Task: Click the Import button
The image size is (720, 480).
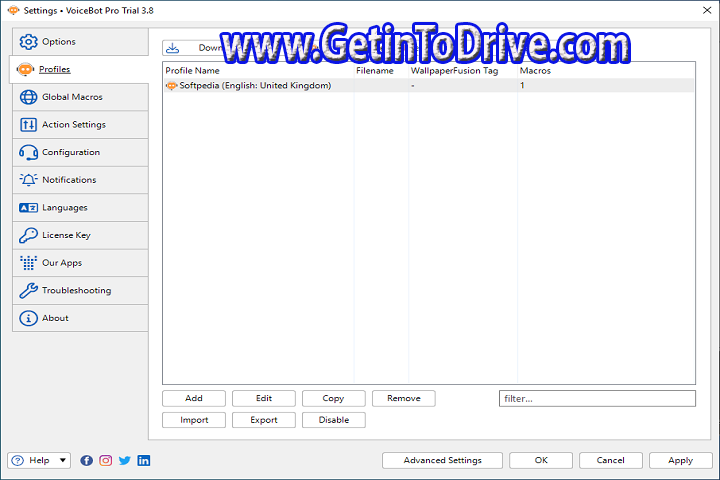Action: pyautogui.click(x=194, y=420)
